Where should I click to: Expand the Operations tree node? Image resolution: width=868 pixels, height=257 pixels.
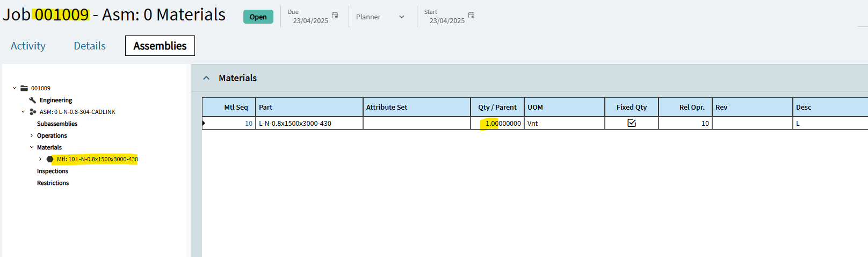tap(32, 135)
